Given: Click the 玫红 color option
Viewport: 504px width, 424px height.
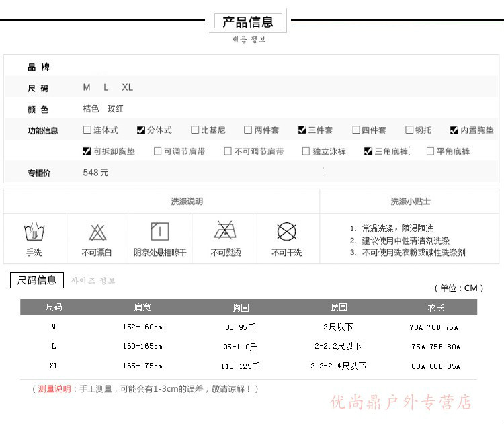Looking at the screenshot, I should click(x=116, y=109).
